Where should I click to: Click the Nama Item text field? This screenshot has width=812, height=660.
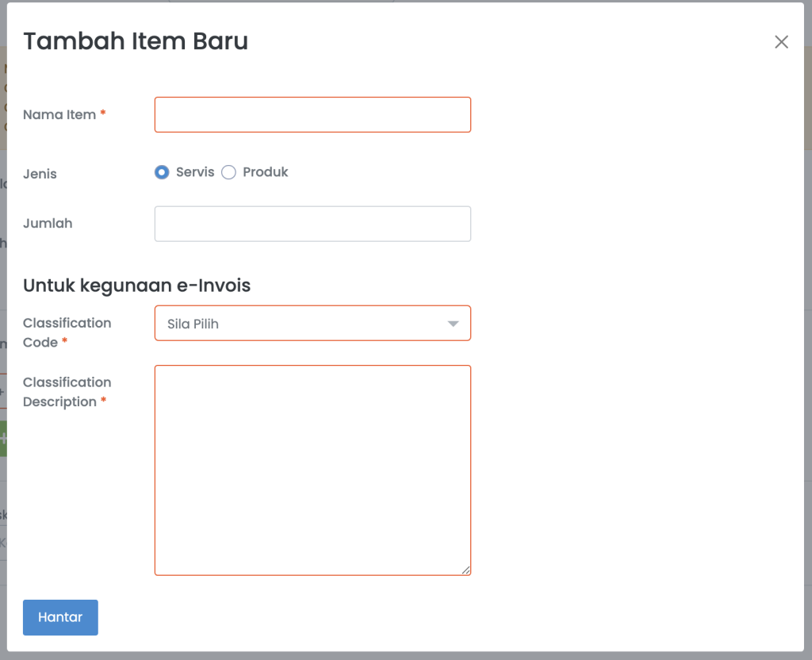coord(312,114)
